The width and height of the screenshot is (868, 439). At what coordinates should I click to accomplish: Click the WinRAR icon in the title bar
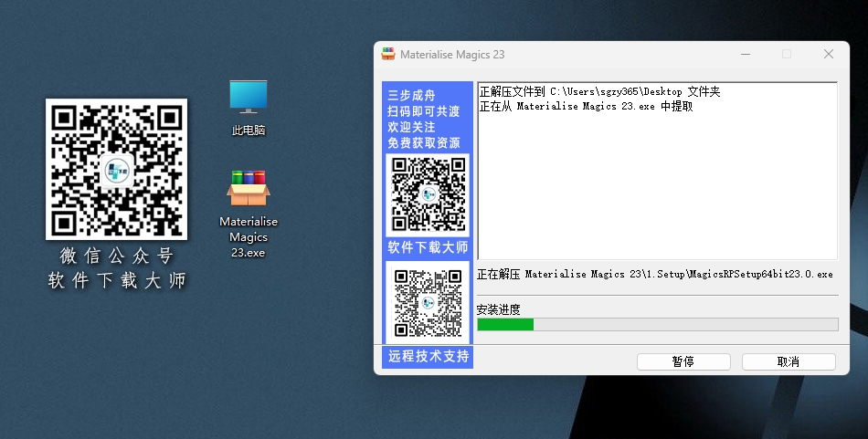point(388,54)
